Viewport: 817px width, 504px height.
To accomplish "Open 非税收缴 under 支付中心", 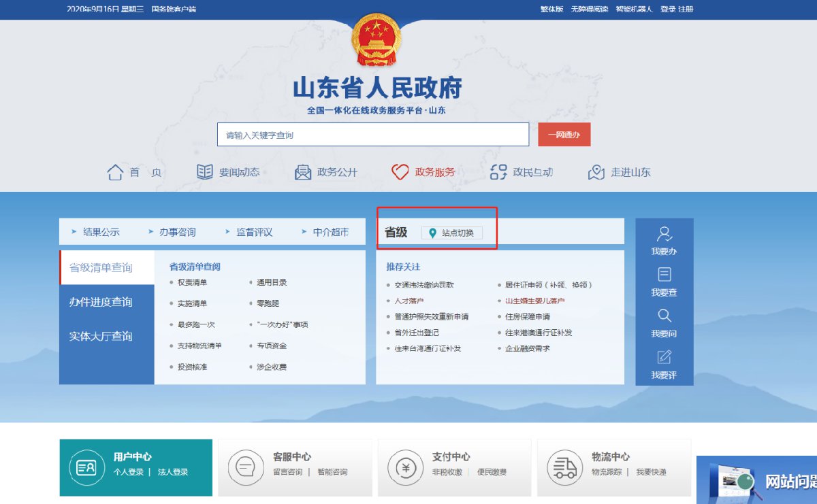I will (447, 472).
